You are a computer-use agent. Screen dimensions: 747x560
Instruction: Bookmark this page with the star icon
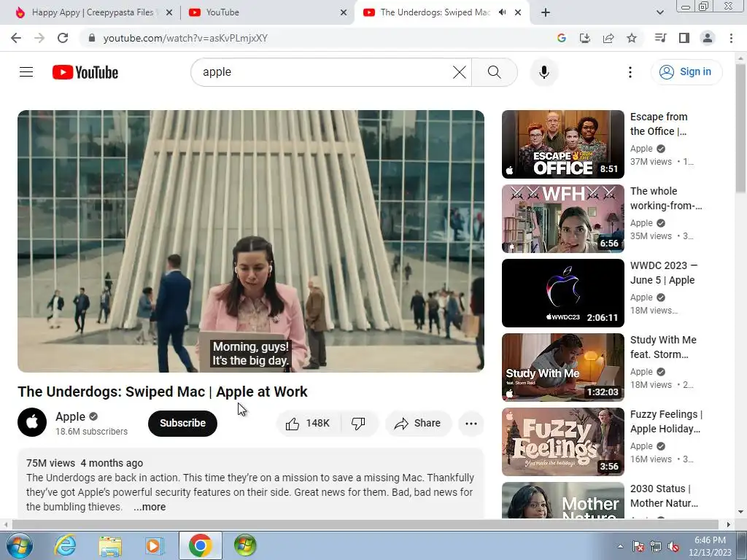pyautogui.click(x=632, y=38)
